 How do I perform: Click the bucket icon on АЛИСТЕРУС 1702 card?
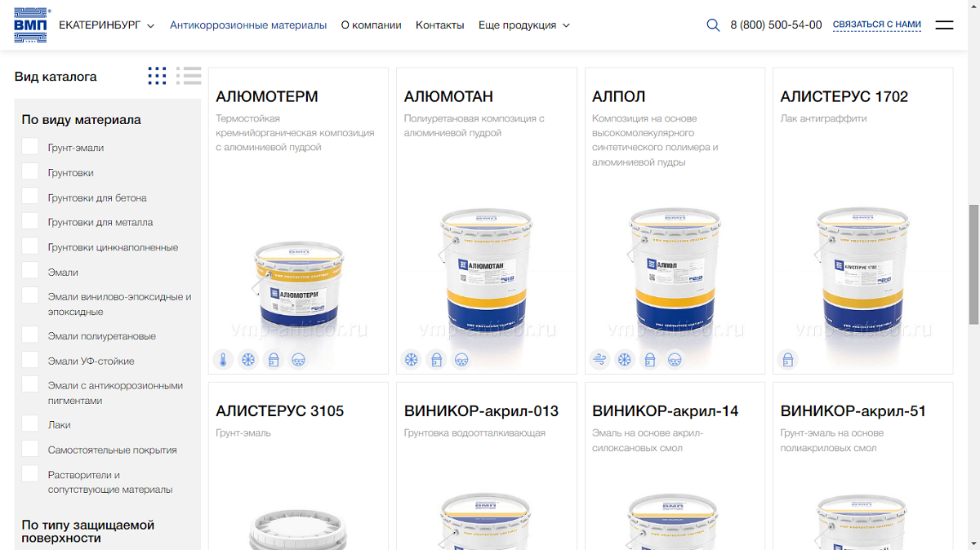click(787, 359)
